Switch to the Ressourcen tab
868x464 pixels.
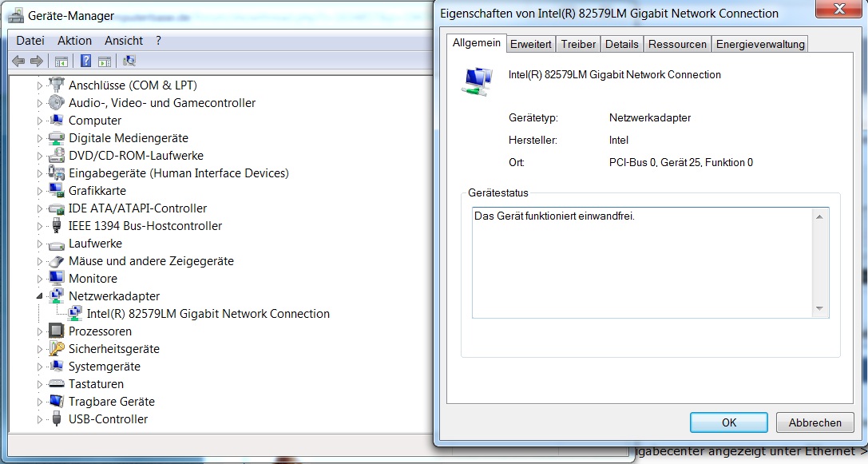(678, 44)
